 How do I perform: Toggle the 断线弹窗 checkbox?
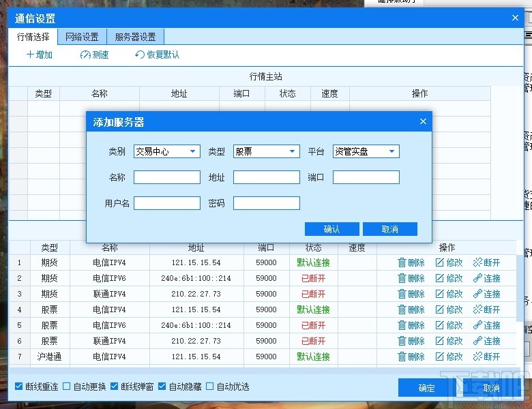(x=115, y=387)
